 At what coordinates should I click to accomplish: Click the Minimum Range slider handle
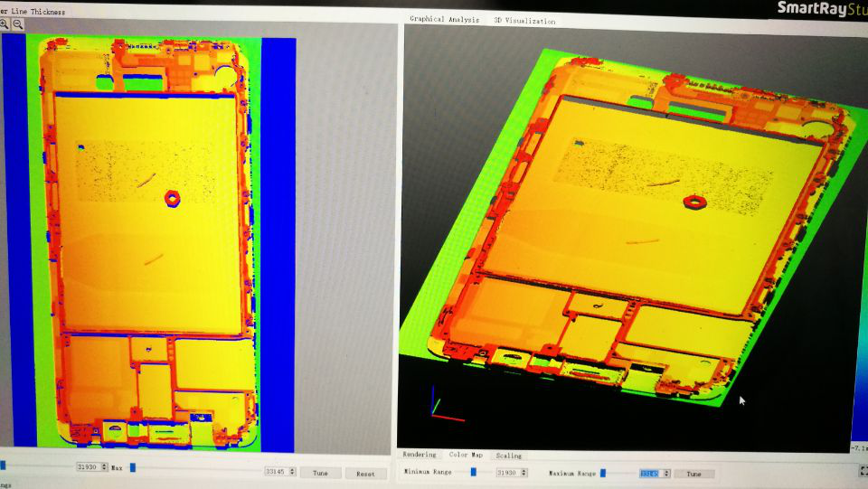(472, 472)
